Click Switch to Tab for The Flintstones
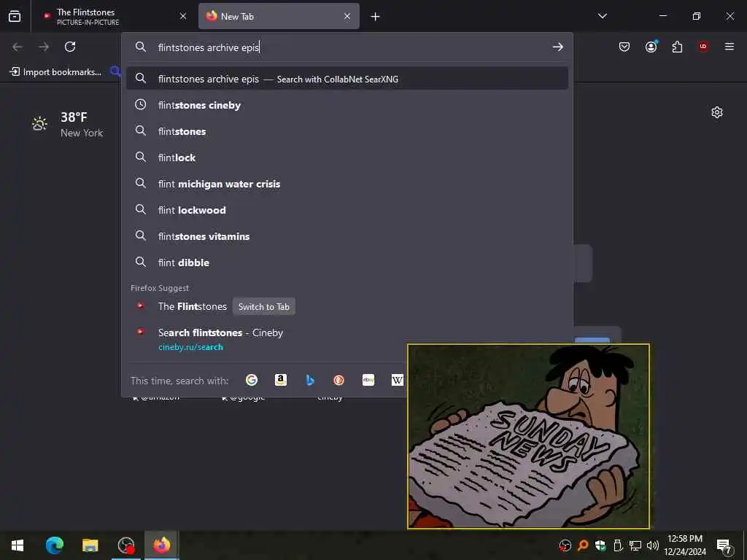 pos(264,307)
